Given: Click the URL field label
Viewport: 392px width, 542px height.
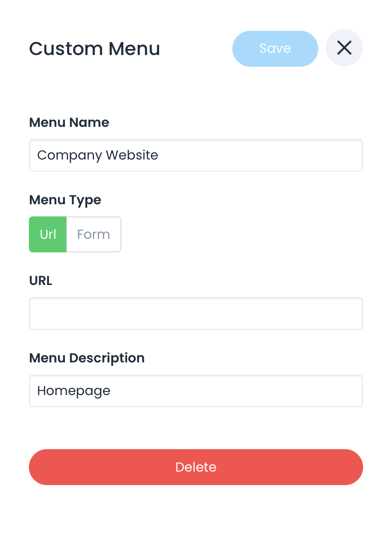Looking at the screenshot, I should 41,281.
